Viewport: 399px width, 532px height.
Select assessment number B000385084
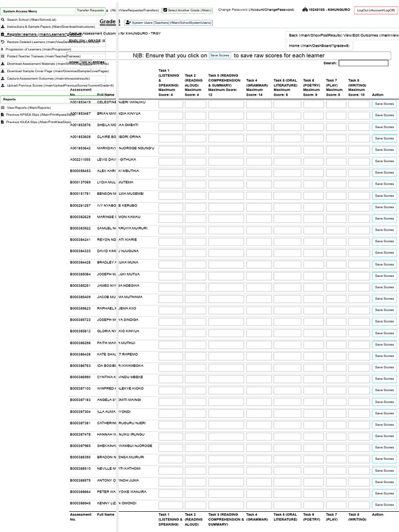pyautogui.click(x=80, y=274)
